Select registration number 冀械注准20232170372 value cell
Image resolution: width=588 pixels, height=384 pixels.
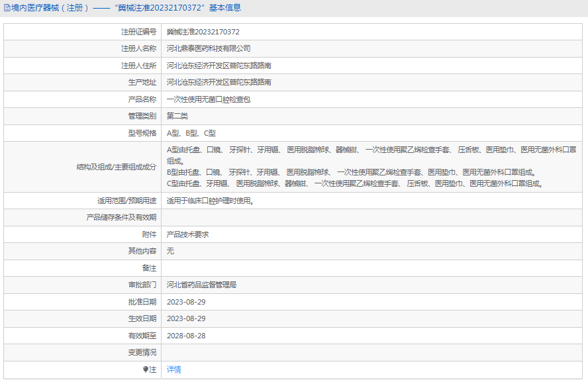pyautogui.click(x=371, y=32)
